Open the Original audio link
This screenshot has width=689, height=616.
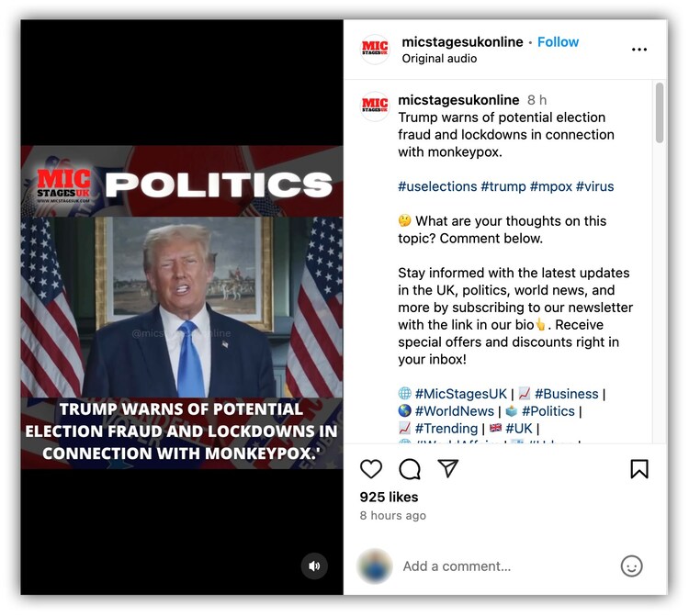coord(439,59)
